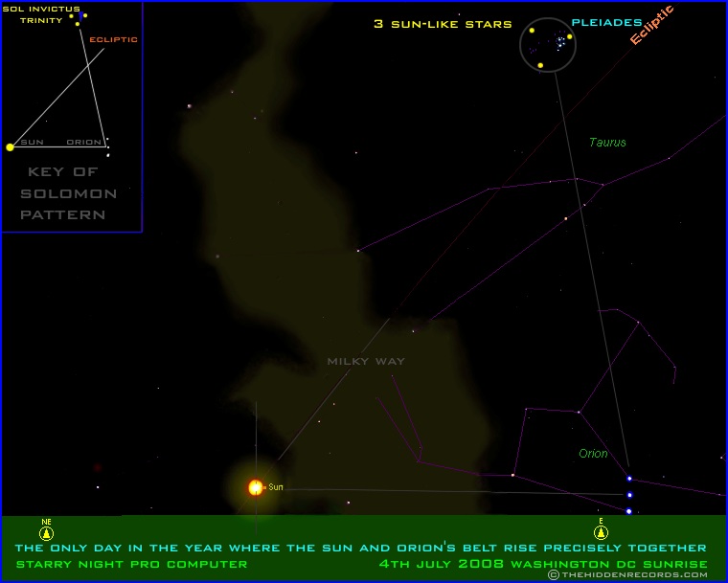728x583 pixels.
Task: Click the top star of Orion's belt
Action: pyautogui.click(x=629, y=479)
